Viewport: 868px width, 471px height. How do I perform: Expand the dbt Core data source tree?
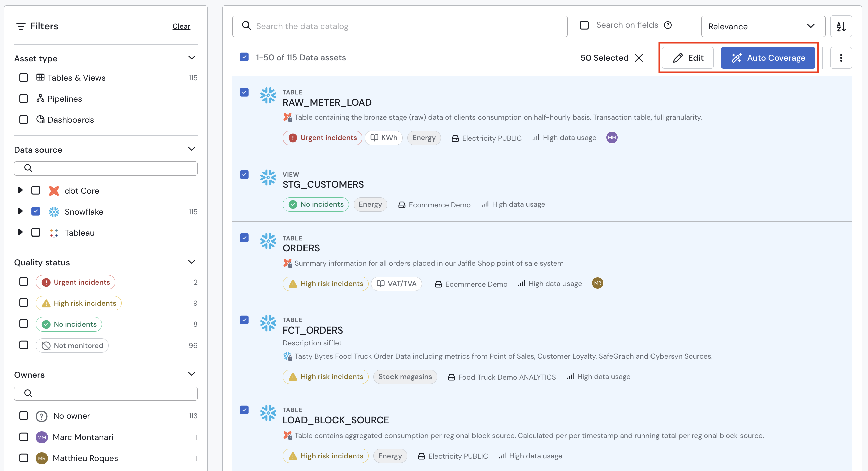pyautogui.click(x=21, y=190)
